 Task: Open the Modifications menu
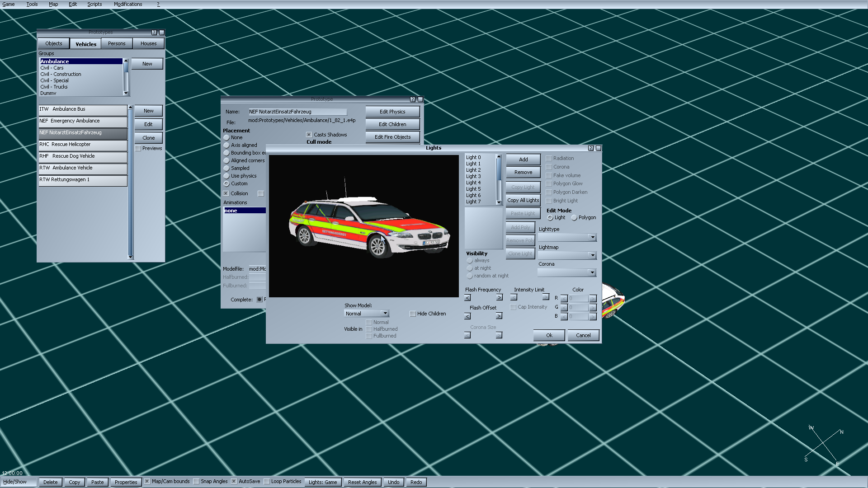[128, 4]
